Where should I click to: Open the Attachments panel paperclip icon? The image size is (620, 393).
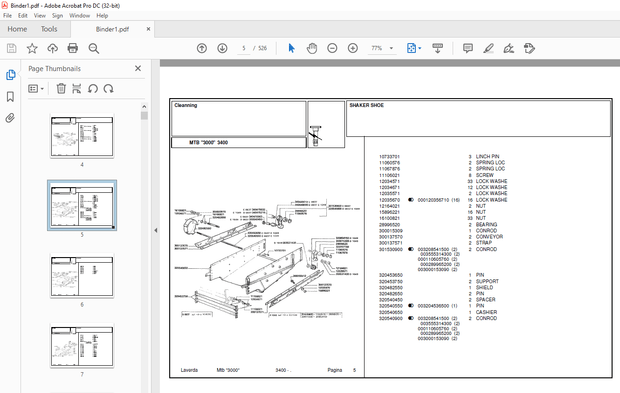pyautogui.click(x=10, y=118)
